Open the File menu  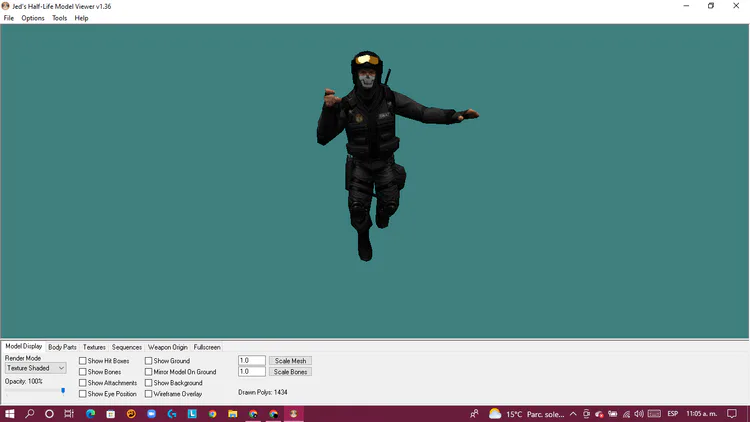pos(9,18)
